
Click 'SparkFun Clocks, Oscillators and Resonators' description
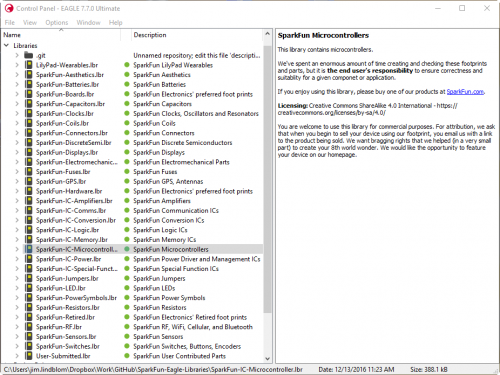196,113
